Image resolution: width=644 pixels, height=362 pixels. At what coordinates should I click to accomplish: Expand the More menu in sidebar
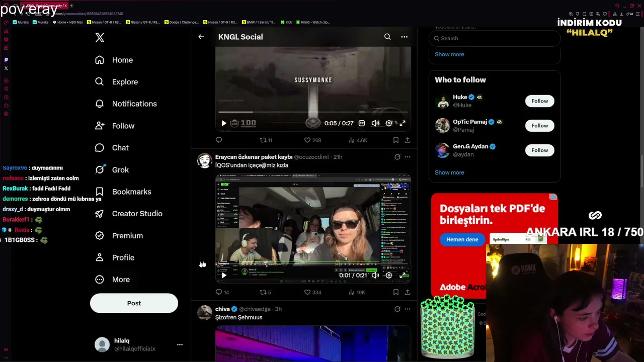[x=113, y=280]
